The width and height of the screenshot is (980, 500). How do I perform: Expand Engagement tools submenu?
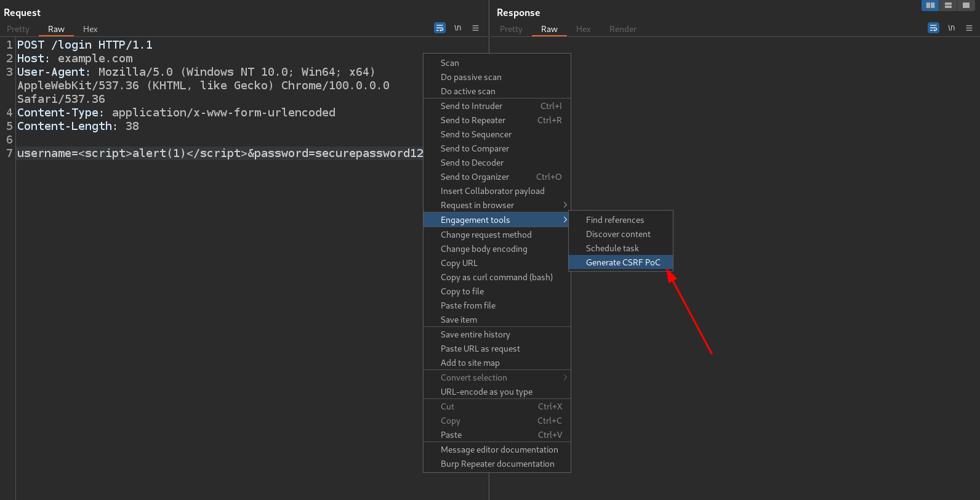497,220
